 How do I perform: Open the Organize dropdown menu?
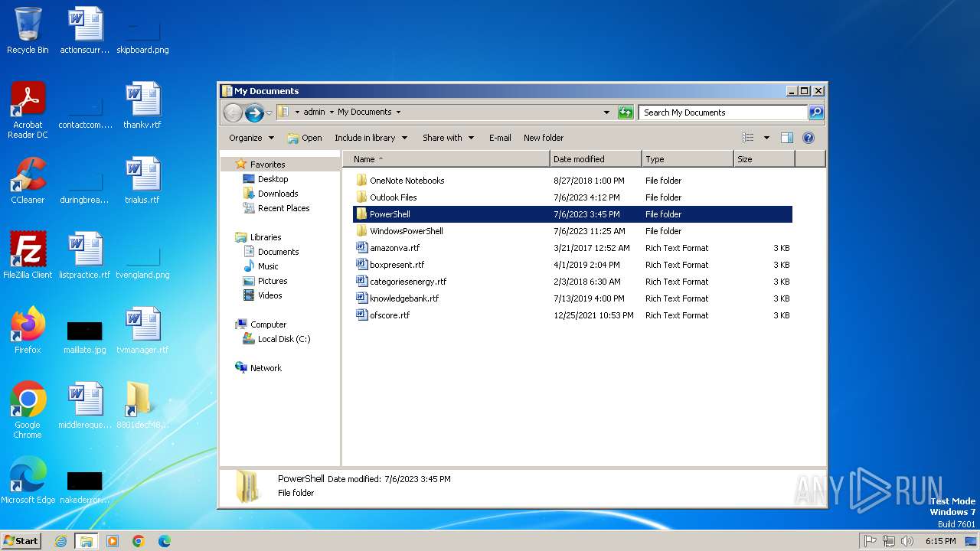click(251, 138)
